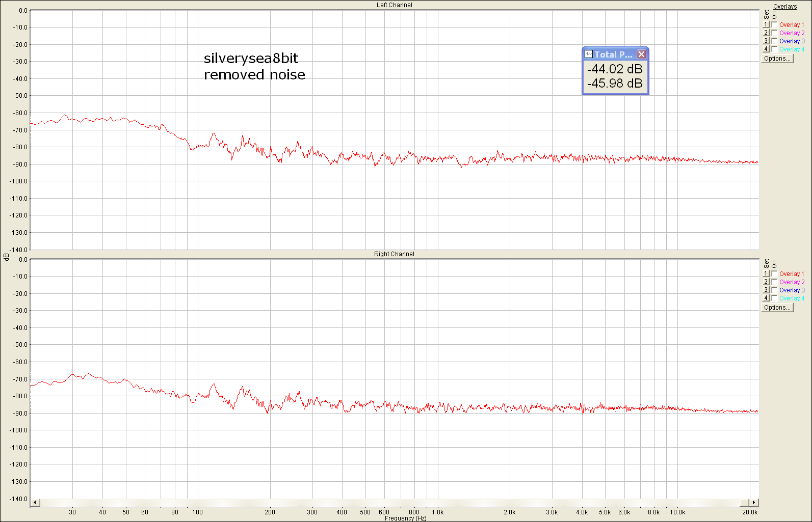Screen dimensions: 812x522
Task: Click the 20.0k frequency axis tick label
Action: (750, 512)
